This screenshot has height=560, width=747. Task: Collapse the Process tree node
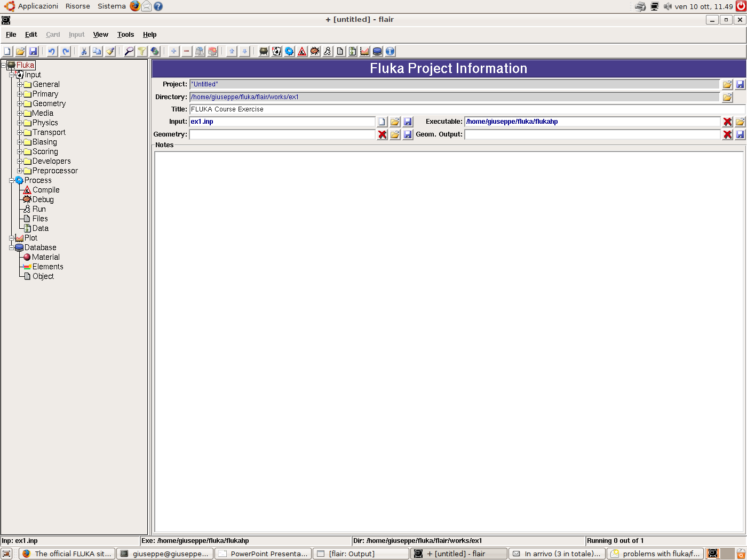click(x=11, y=180)
